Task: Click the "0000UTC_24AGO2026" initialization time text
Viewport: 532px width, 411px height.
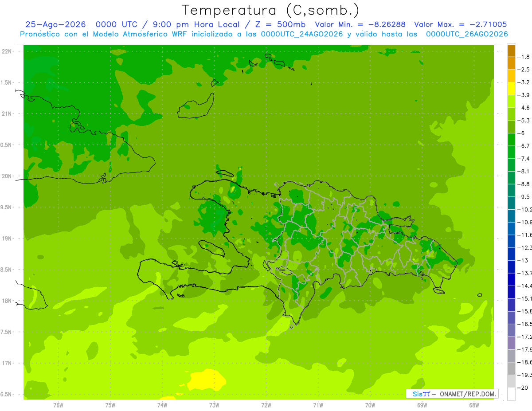Action: pos(301,34)
